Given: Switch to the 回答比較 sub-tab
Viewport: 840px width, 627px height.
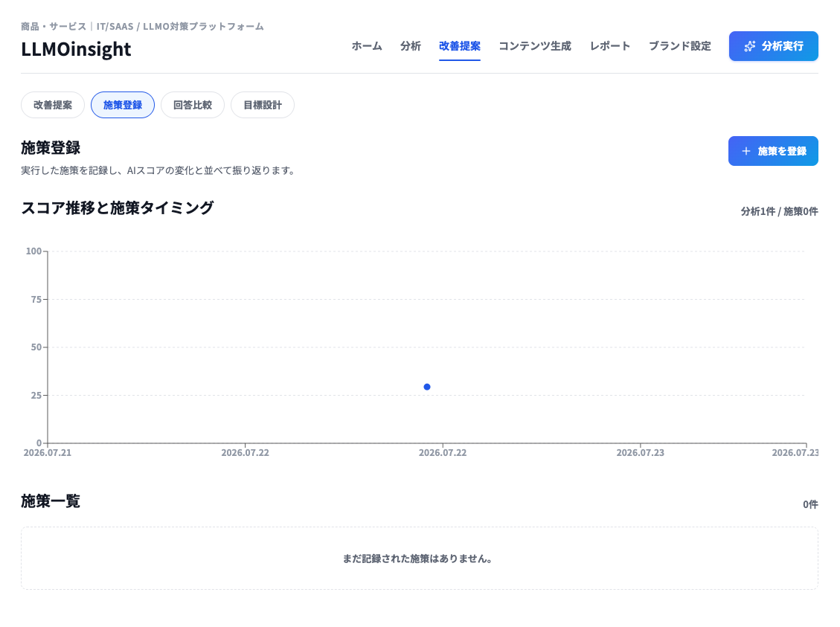Looking at the screenshot, I should click(x=192, y=105).
